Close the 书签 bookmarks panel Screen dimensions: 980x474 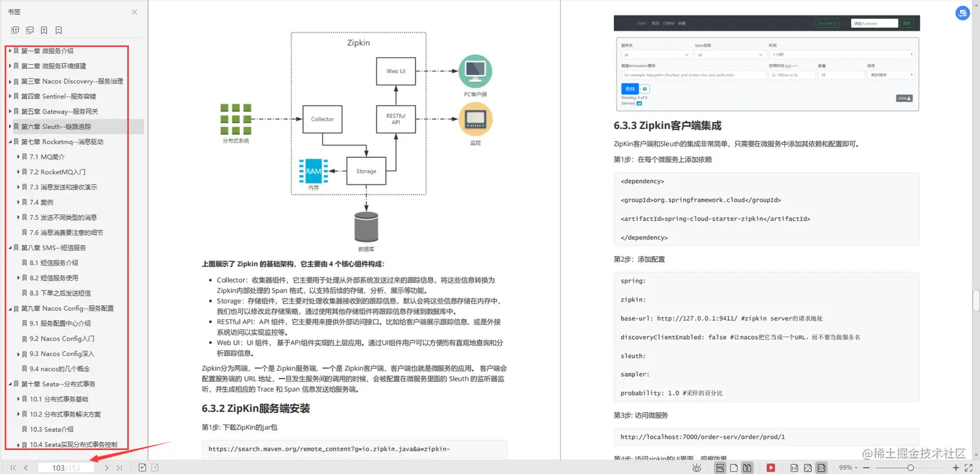[134, 12]
